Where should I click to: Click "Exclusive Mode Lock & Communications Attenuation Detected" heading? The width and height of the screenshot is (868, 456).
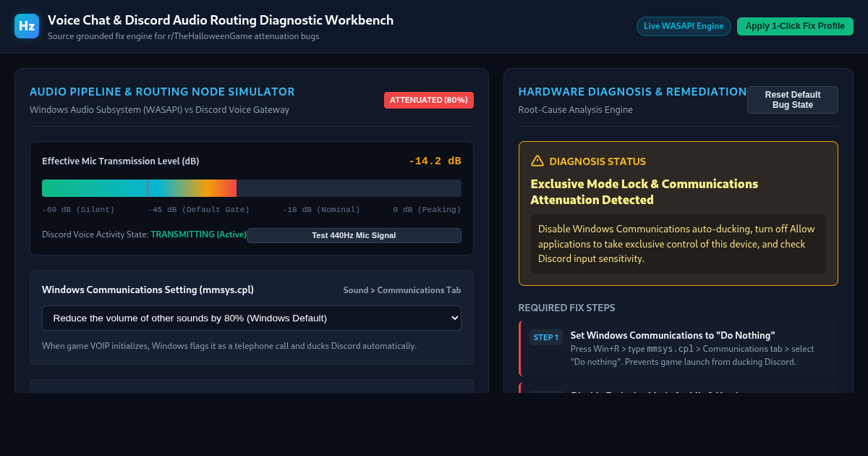click(x=644, y=192)
